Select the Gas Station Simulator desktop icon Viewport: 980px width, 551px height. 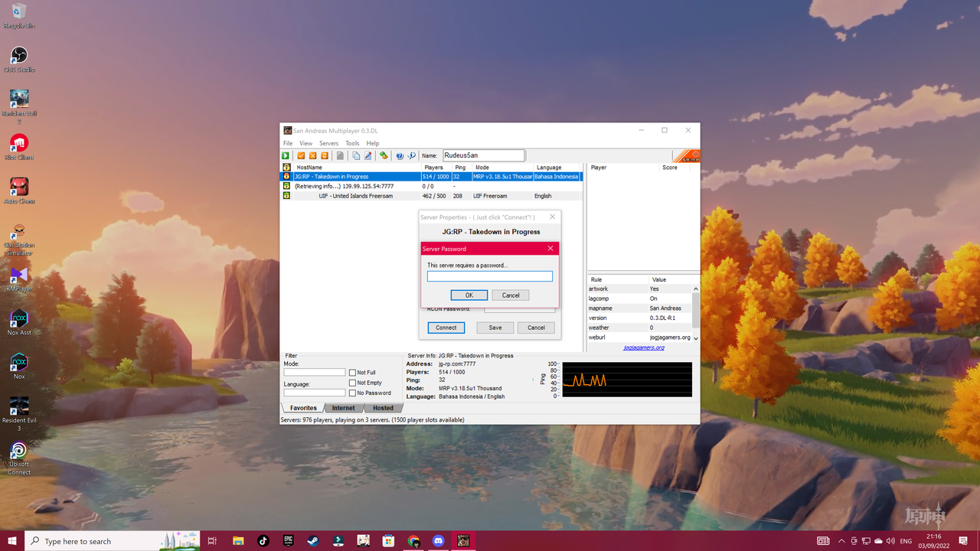click(19, 239)
